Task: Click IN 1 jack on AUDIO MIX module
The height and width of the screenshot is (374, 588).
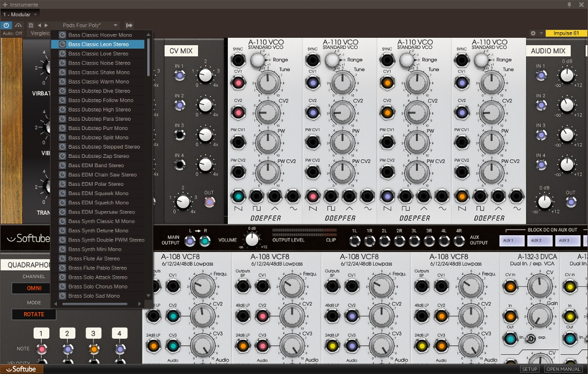Action: point(541,76)
